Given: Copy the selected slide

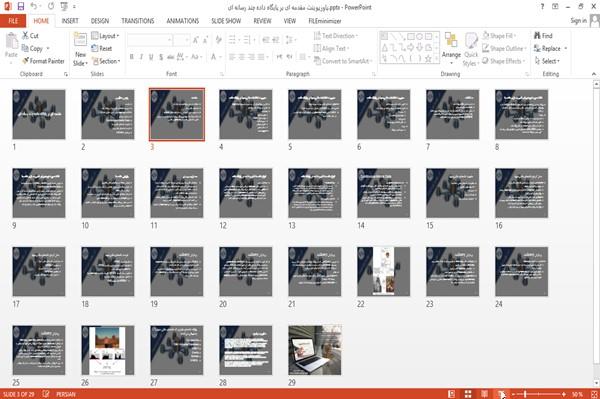Looking at the screenshot, I should 33,48.
